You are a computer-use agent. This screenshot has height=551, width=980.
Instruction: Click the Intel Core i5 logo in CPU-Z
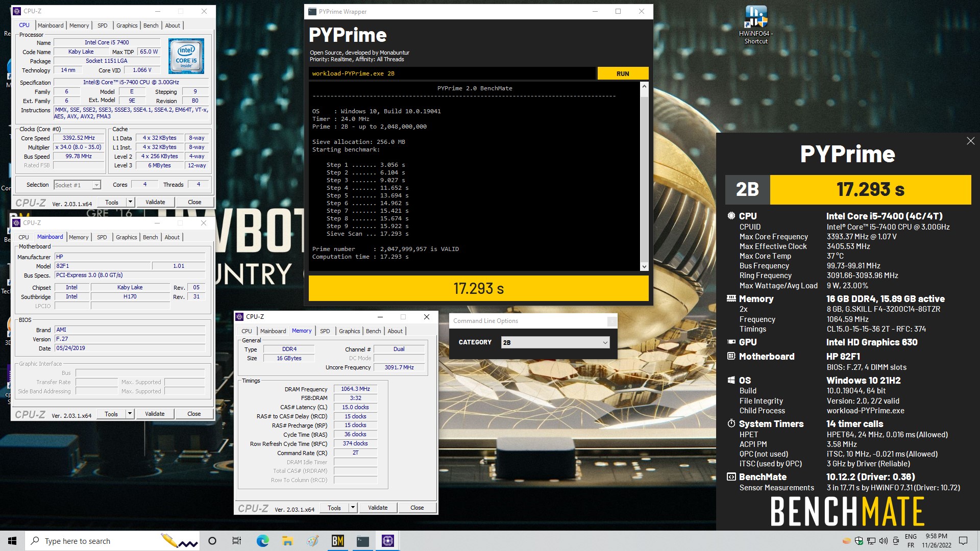[186, 56]
